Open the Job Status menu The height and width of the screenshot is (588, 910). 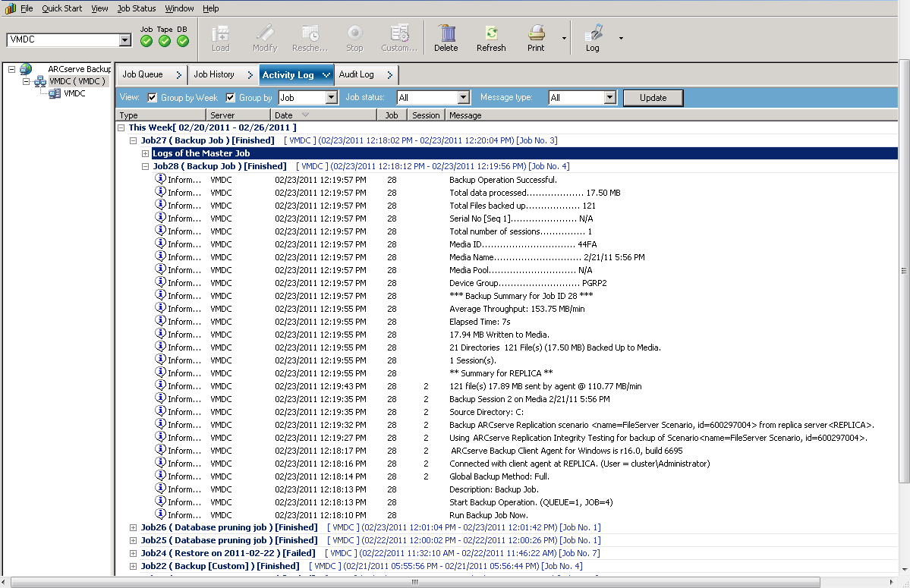(x=137, y=8)
